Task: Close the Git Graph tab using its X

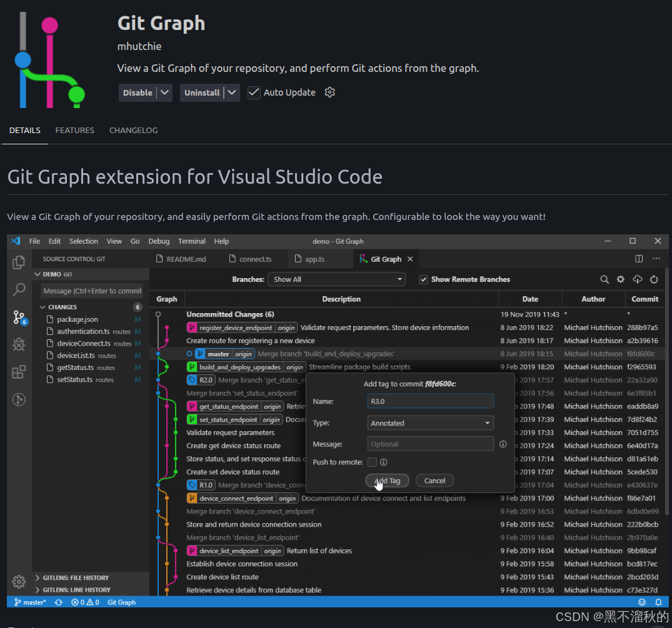Action: click(410, 259)
